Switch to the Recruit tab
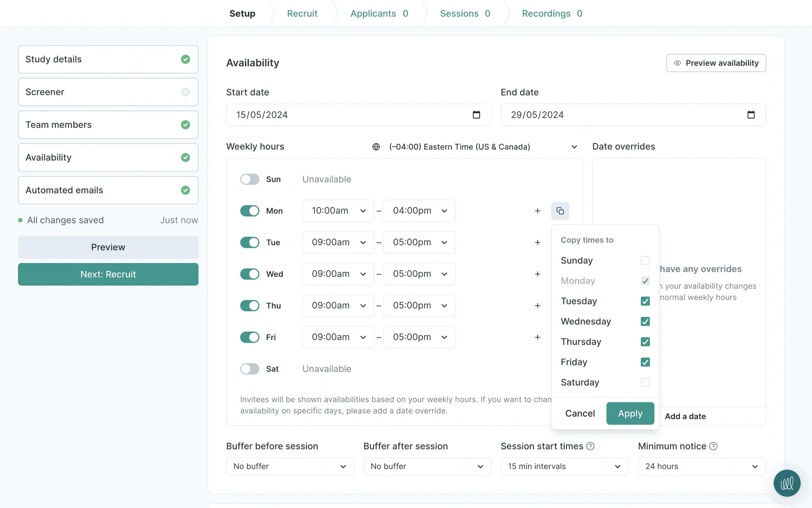The width and height of the screenshot is (812, 508). 302,14
